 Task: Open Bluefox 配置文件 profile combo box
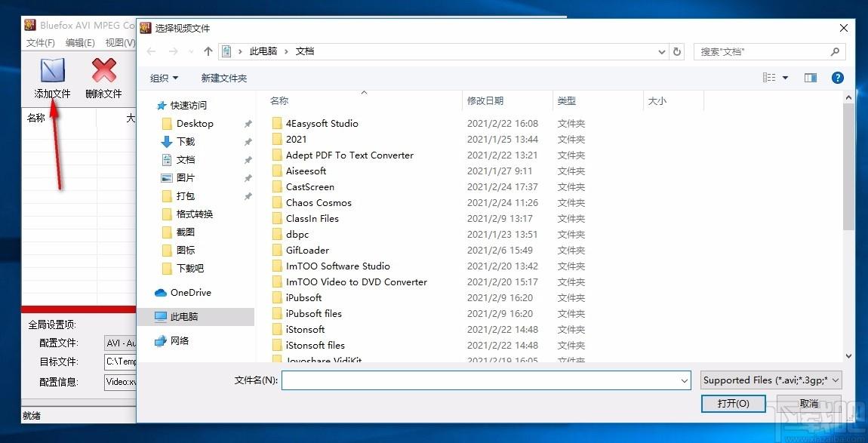point(120,343)
